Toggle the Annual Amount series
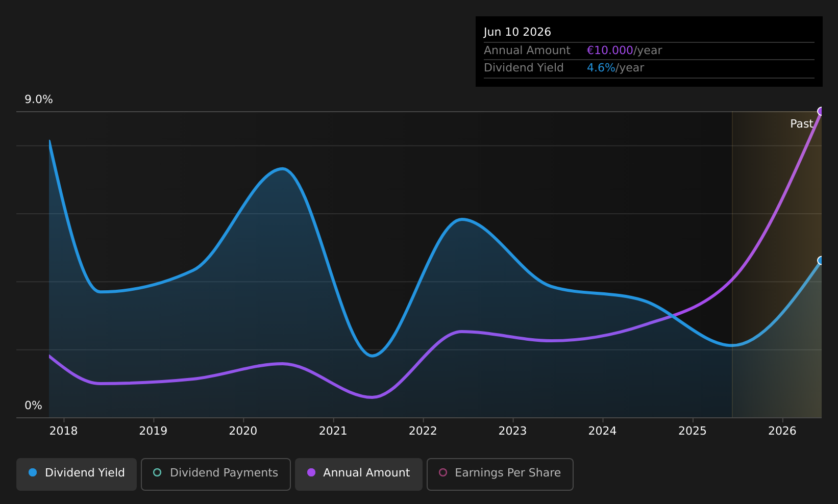The height and width of the screenshot is (504, 838). pyautogui.click(x=359, y=474)
